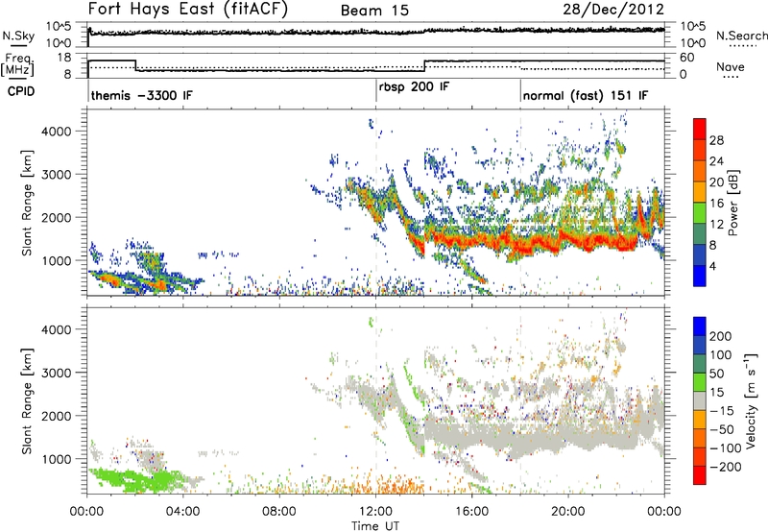Click the Velocity color bar red bottom segment
768x532 pixels.
(x=700, y=475)
